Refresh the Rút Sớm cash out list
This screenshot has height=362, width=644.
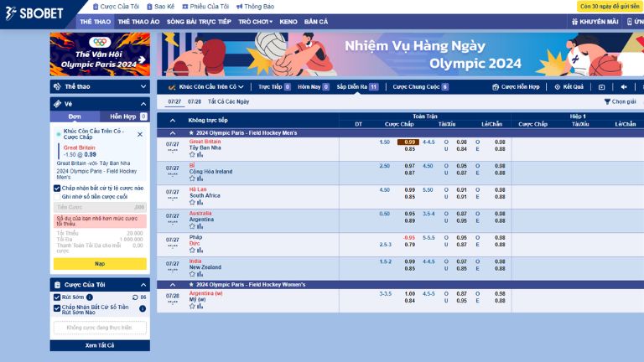(135, 297)
